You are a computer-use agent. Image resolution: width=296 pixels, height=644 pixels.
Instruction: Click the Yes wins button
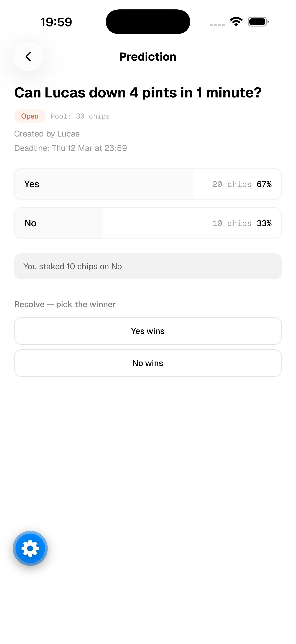(148, 331)
